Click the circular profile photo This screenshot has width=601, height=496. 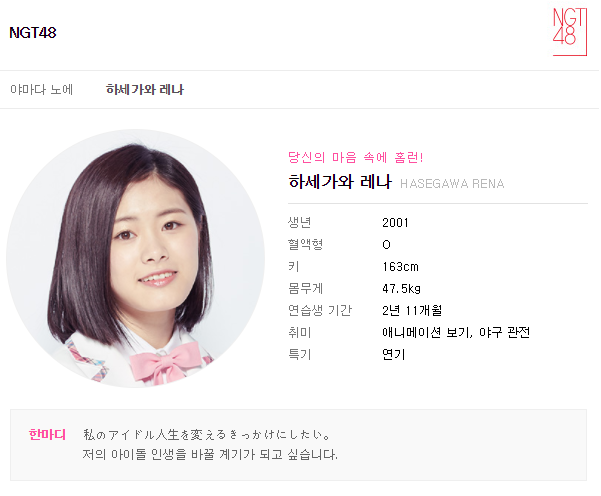(x=135, y=258)
